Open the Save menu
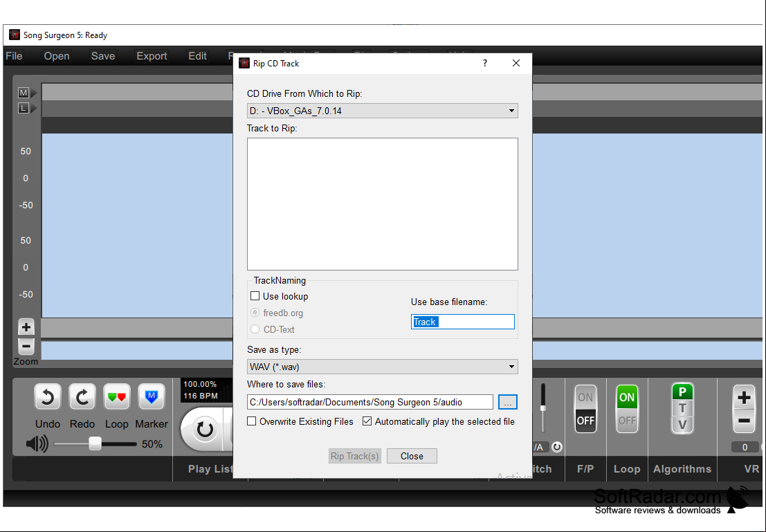Screen dimensions: 766x532 pyautogui.click(x=102, y=56)
